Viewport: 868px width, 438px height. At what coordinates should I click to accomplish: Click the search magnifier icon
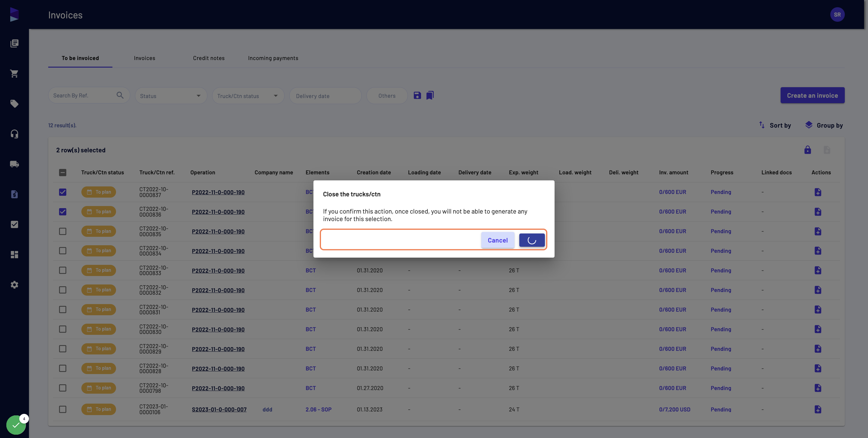pyautogui.click(x=120, y=95)
